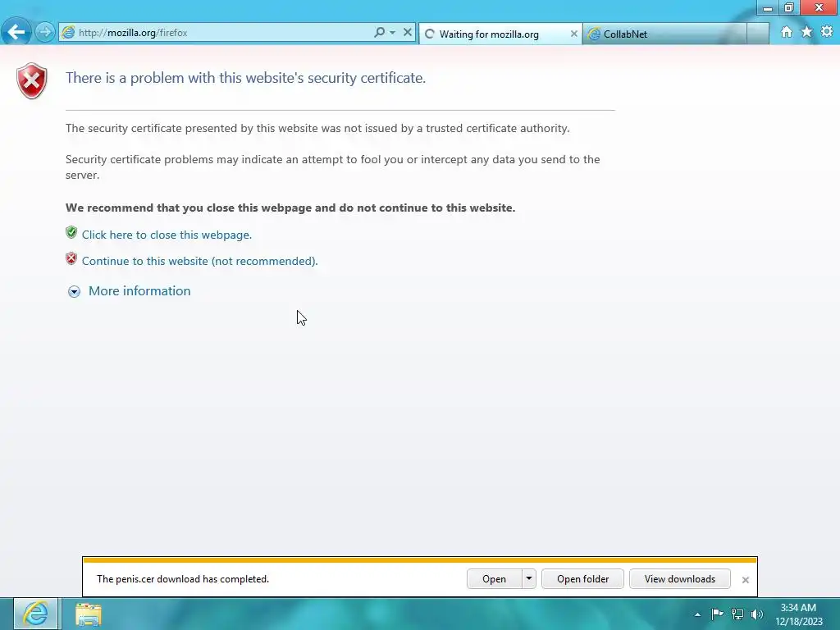Stop loading with the address bar X button
This screenshot has width=840, height=630.
pyautogui.click(x=408, y=32)
